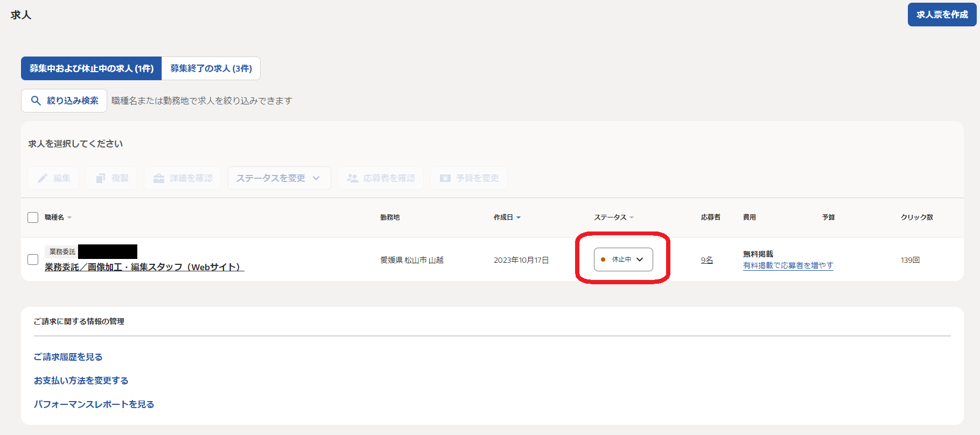Open ご請求履歴を見る link
Screen dimensions: 980x435
pyautogui.click(x=68, y=357)
